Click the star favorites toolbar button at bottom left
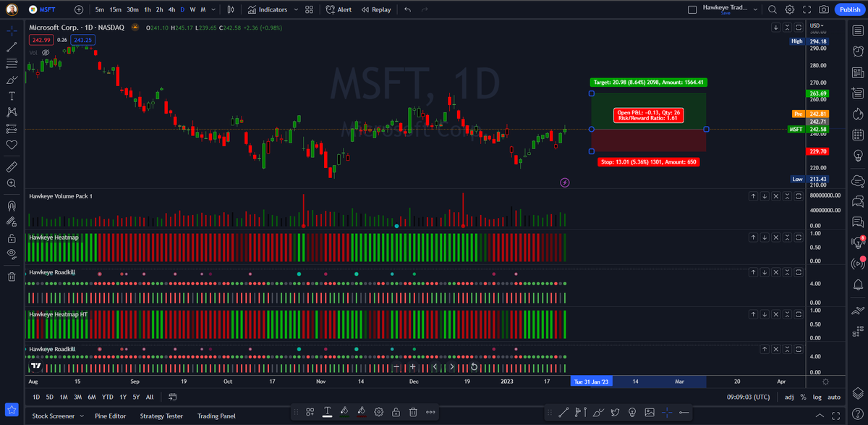 [x=11, y=411]
